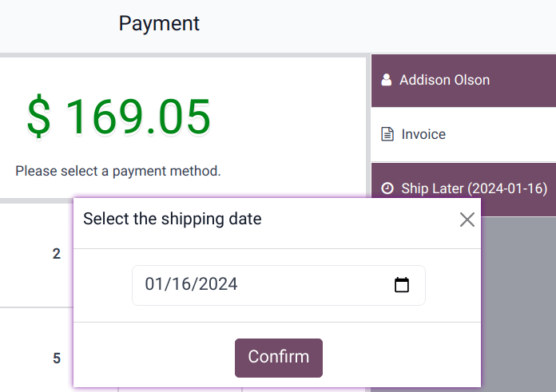Click the $ 169.05 amount due
556x392 pixels.
pyautogui.click(x=119, y=117)
